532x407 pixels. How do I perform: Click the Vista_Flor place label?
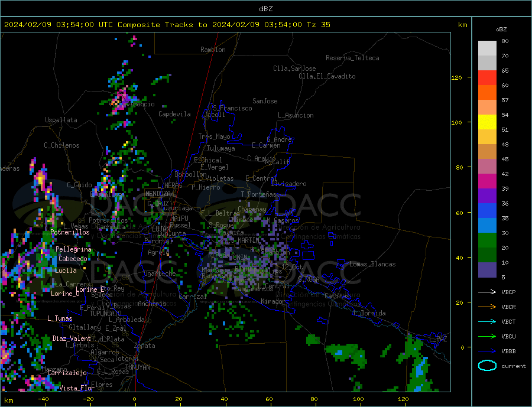click(x=77, y=388)
